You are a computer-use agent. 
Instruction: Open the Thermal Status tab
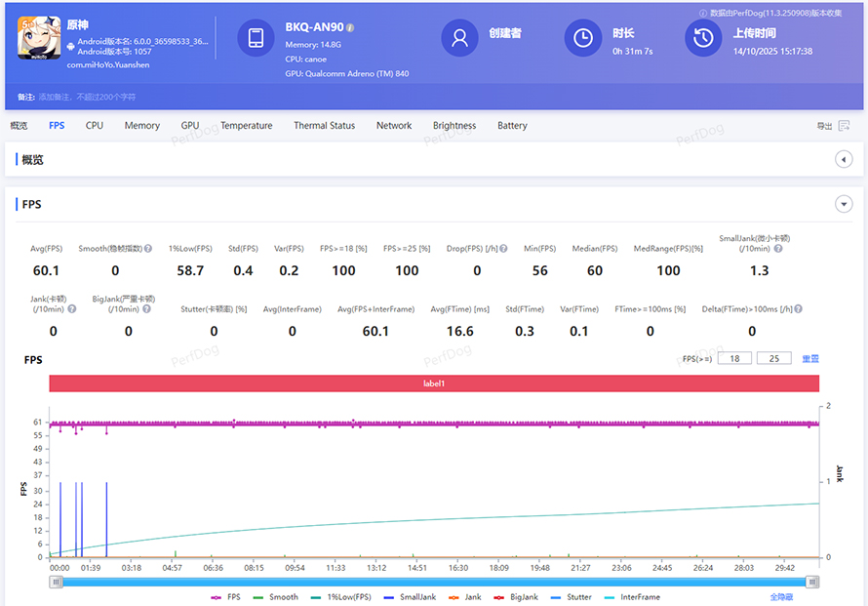[x=324, y=126]
